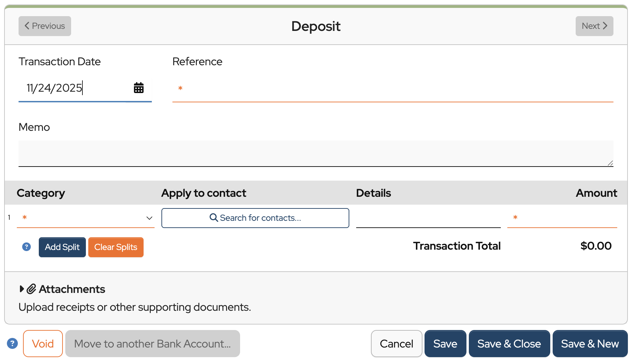The height and width of the screenshot is (364, 632).
Task: Cancel the deposit form
Action: (396, 343)
